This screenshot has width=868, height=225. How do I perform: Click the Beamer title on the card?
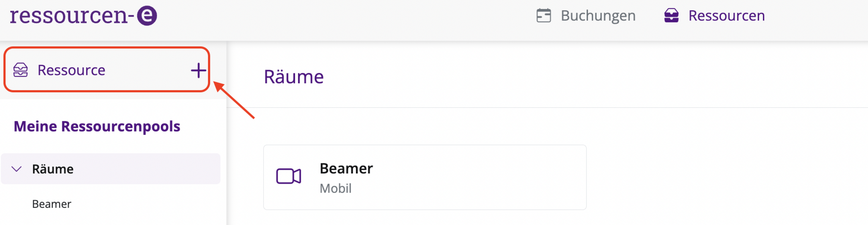[346, 168]
